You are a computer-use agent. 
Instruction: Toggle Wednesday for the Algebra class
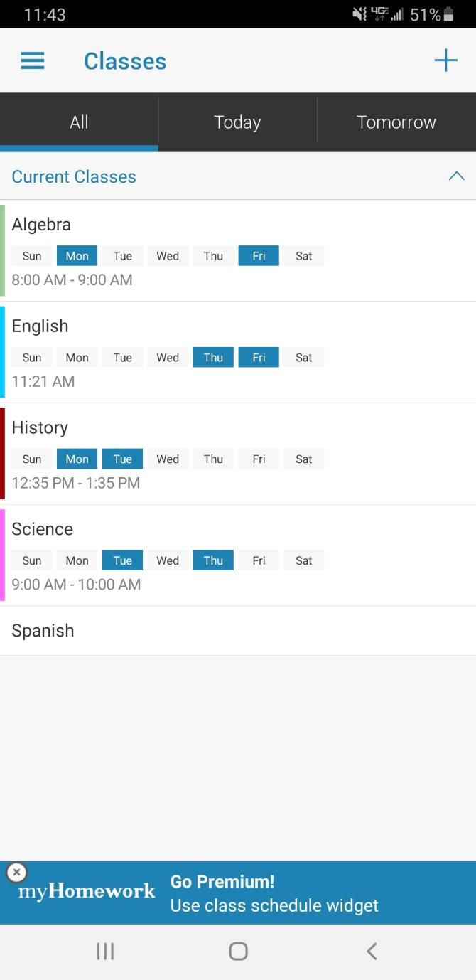pyautogui.click(x=167, y=255)
